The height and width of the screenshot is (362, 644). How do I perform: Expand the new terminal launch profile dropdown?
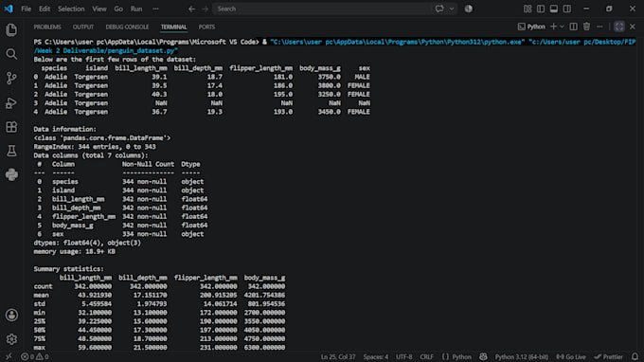pyautogui.click(x=562, y=27)
